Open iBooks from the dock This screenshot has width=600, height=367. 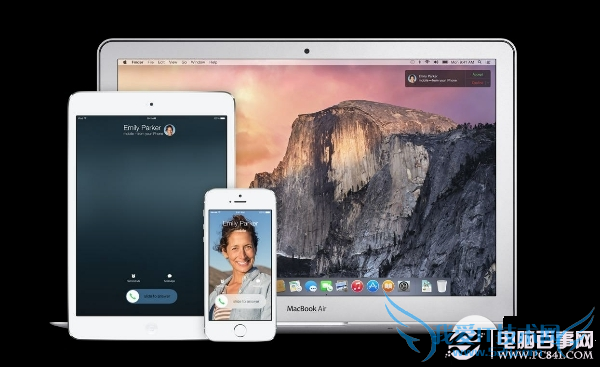pos(388,286)
